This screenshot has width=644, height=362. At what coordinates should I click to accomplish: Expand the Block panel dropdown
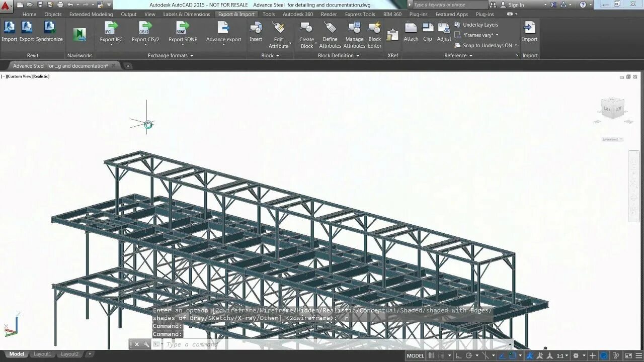point(270,55)
